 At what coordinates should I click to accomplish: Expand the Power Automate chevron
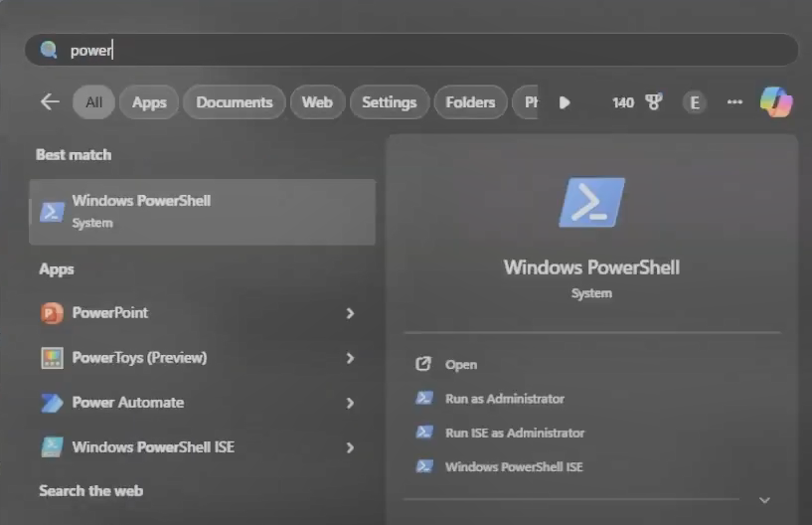[351, 403]
